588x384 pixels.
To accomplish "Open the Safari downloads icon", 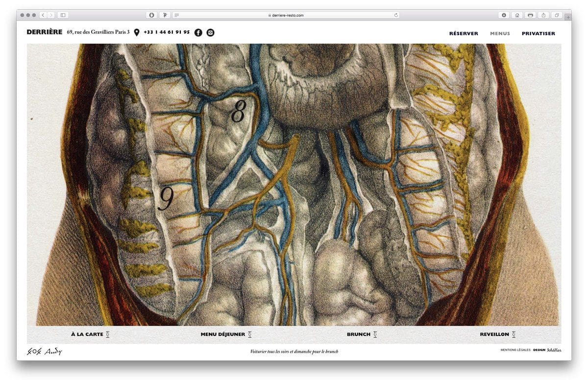I will (x=504, y=15).
